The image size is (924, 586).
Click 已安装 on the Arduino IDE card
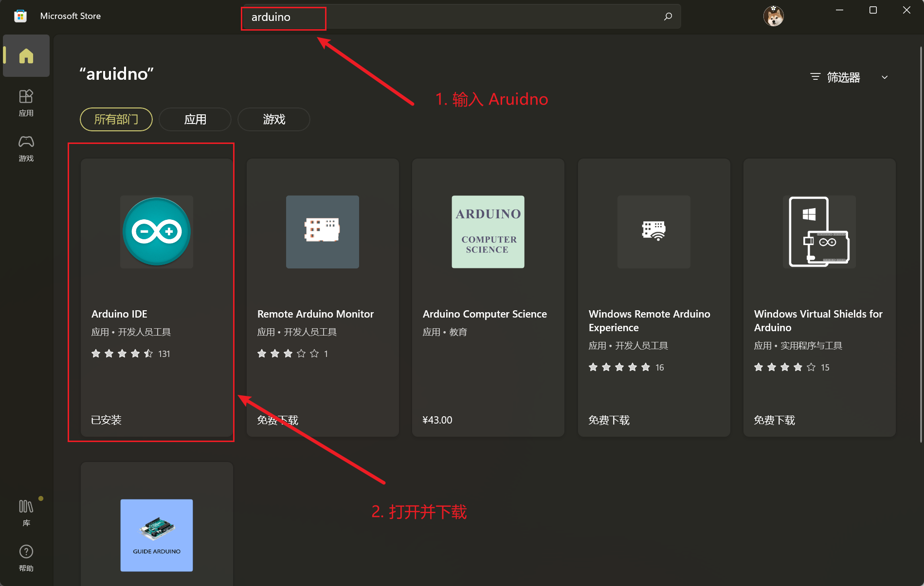pos(106,420)
